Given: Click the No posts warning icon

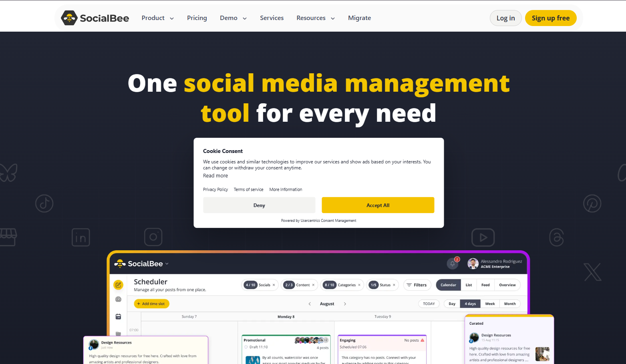Looking at the screenshot, I should point(423,340).
